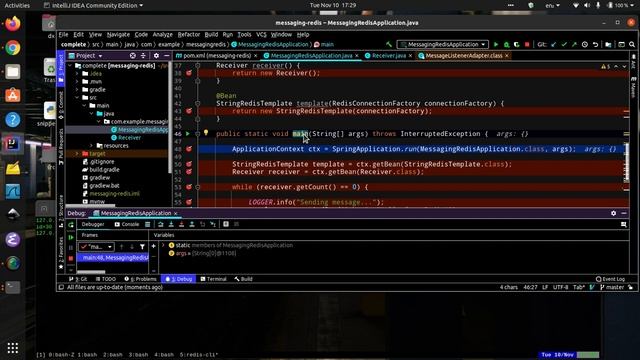Screen dimensions: 640x360
Task: Click the Step Out debugger icon
Action: (192, 224)
